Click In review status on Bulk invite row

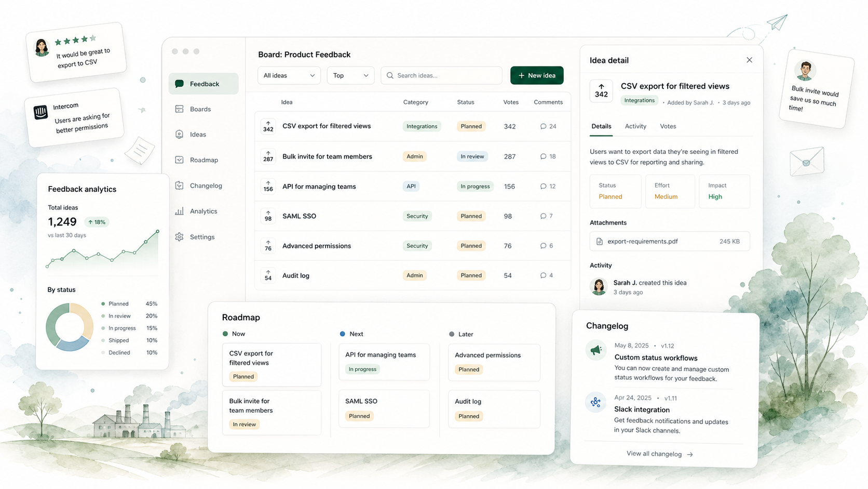472,156
